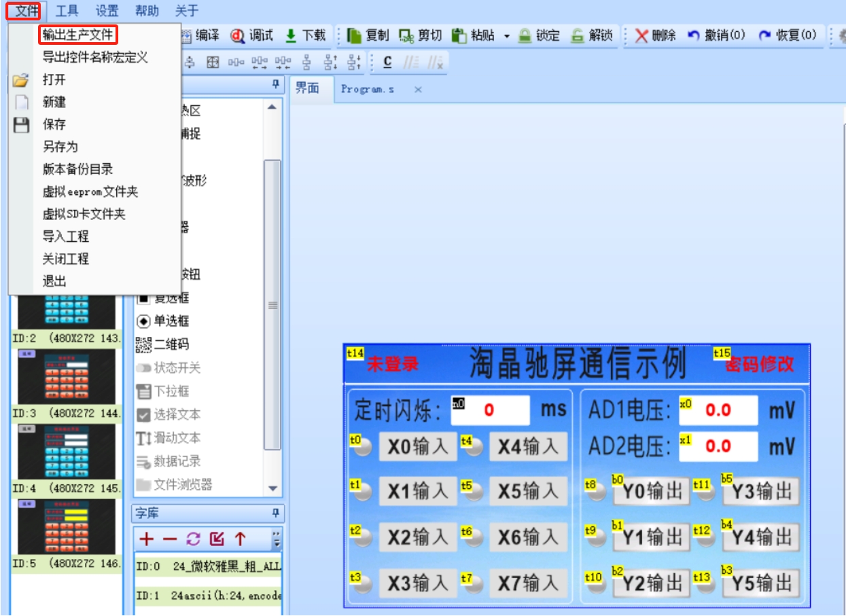The height and width of the screenshot is (616, 846).
Task: Select the 下拉框 dropdown control
Action: [164, 391]
